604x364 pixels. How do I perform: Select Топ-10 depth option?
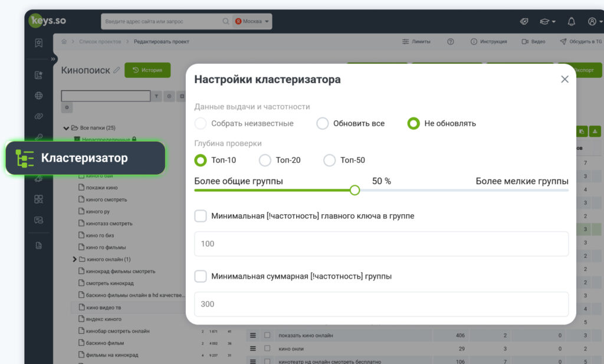215,160
